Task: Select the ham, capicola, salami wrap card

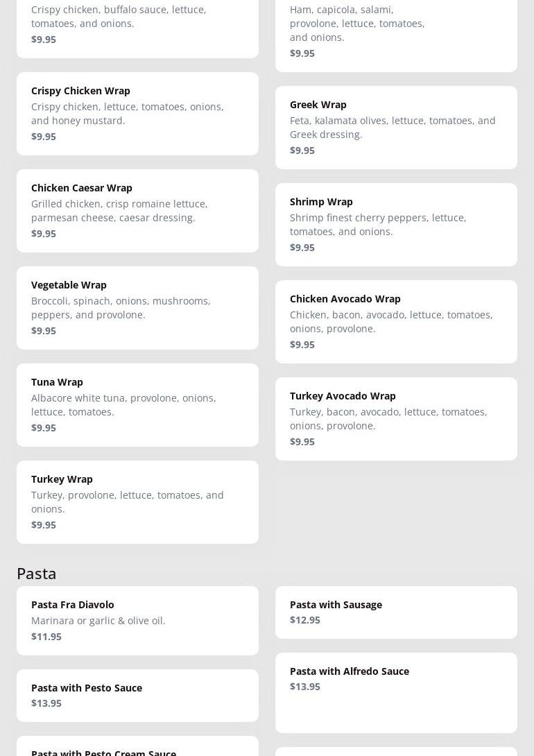Action: tap(396, 31)
